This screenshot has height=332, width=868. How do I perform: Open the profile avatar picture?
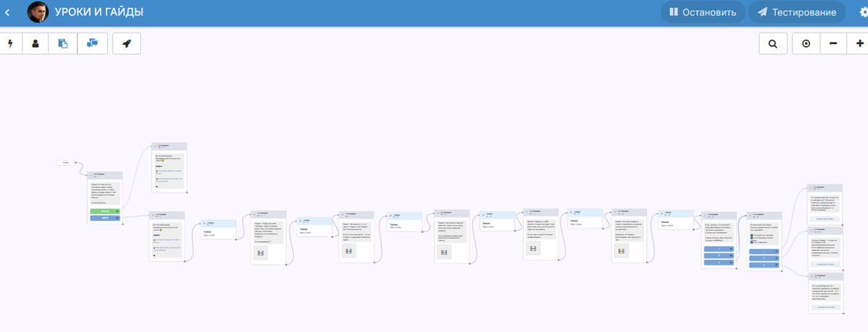[x=38, y=12]
